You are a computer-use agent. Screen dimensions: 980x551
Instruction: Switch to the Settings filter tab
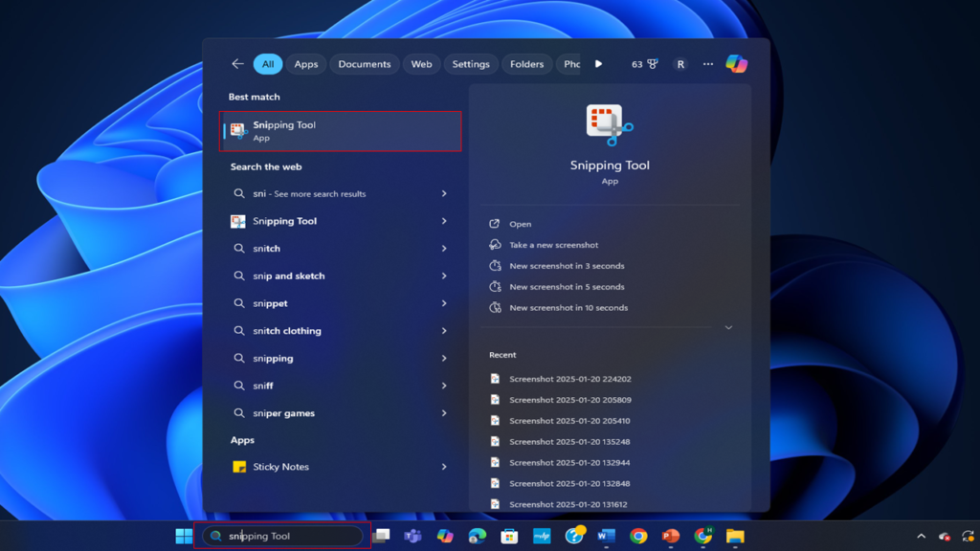471,64
